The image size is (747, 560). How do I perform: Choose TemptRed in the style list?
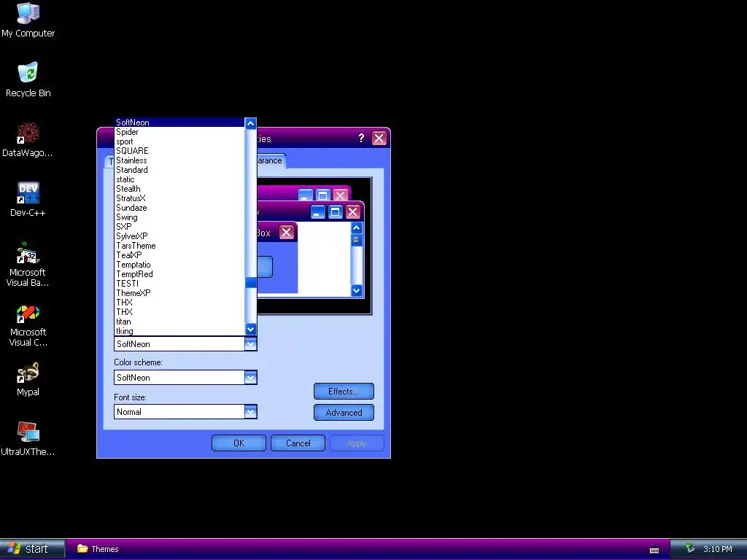tap(179, 274)
